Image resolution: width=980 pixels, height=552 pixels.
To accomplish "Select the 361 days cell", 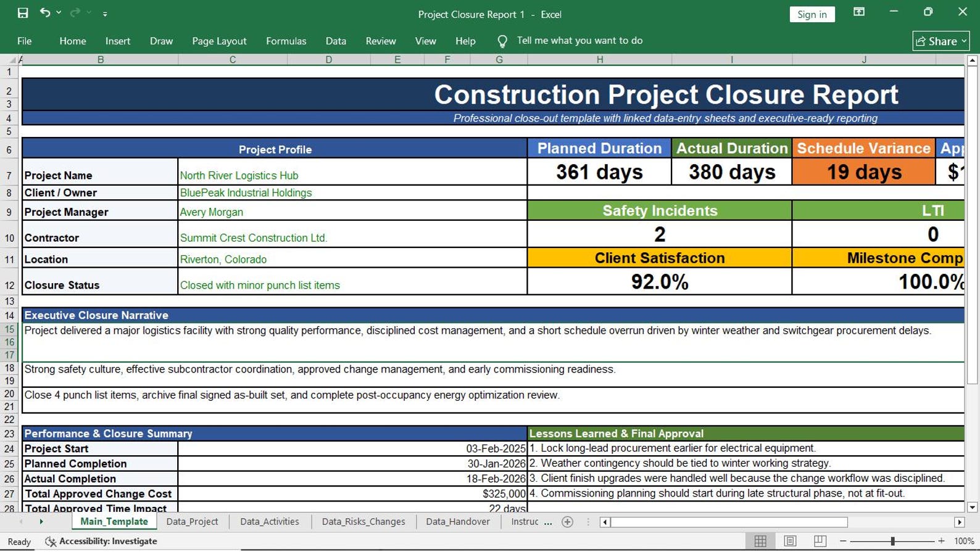I will (x=599, y=172).
